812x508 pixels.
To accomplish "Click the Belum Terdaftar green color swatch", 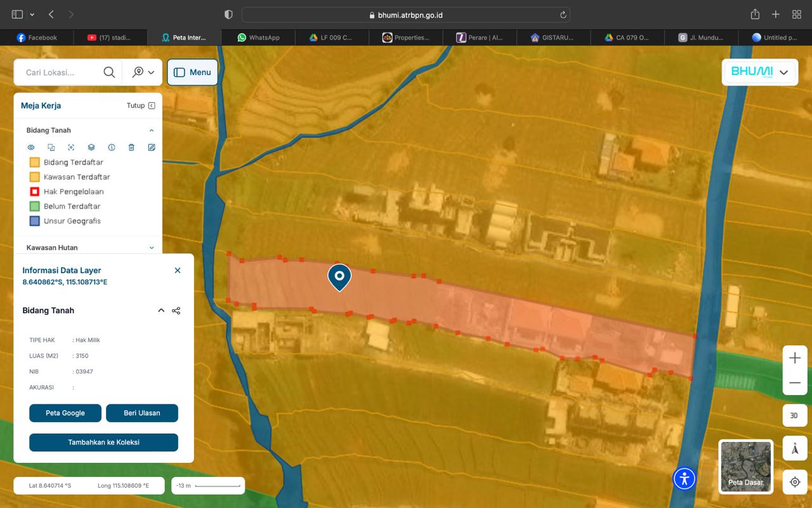I will tap(35, 206).
